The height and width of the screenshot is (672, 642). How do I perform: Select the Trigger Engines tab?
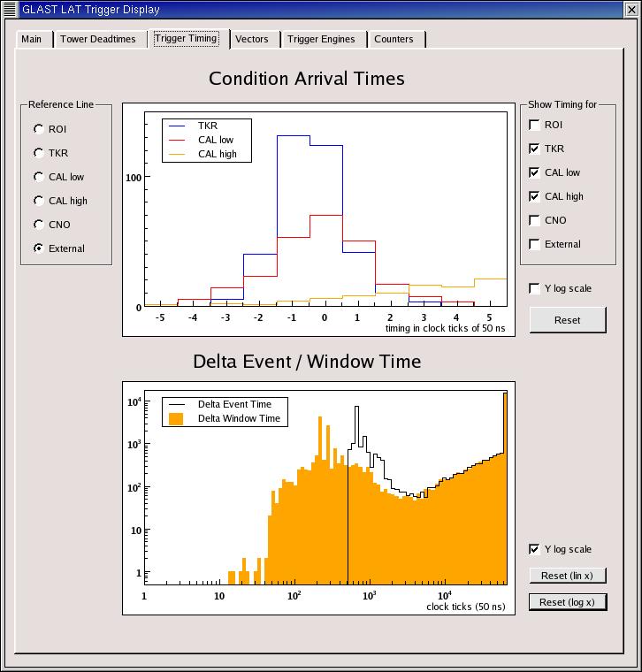tap(321, 39)
